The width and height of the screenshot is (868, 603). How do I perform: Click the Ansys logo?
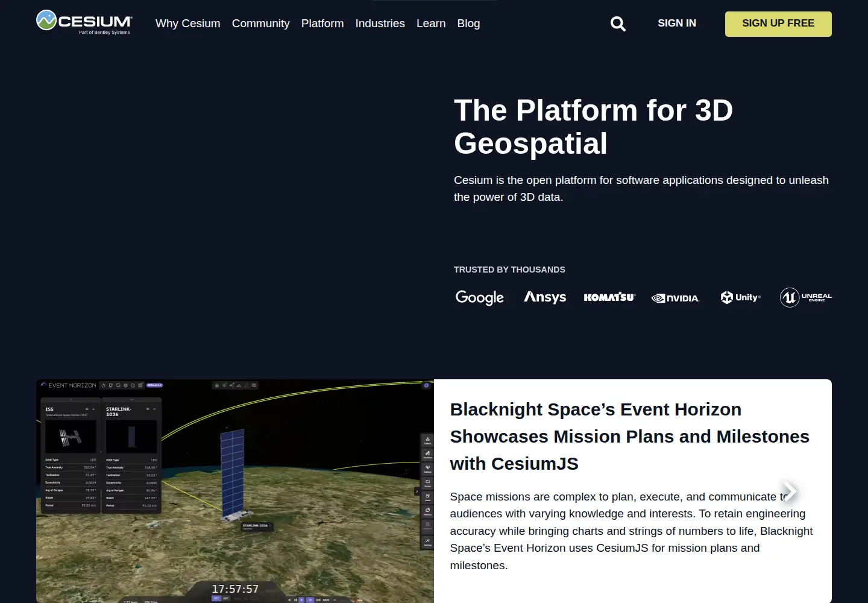coord(545,297)
